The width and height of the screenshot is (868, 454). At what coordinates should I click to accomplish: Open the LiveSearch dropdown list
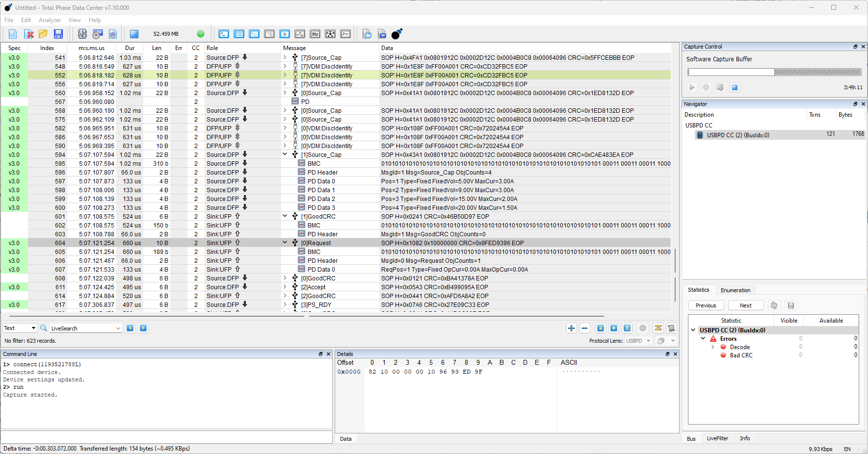coord(118,328)
